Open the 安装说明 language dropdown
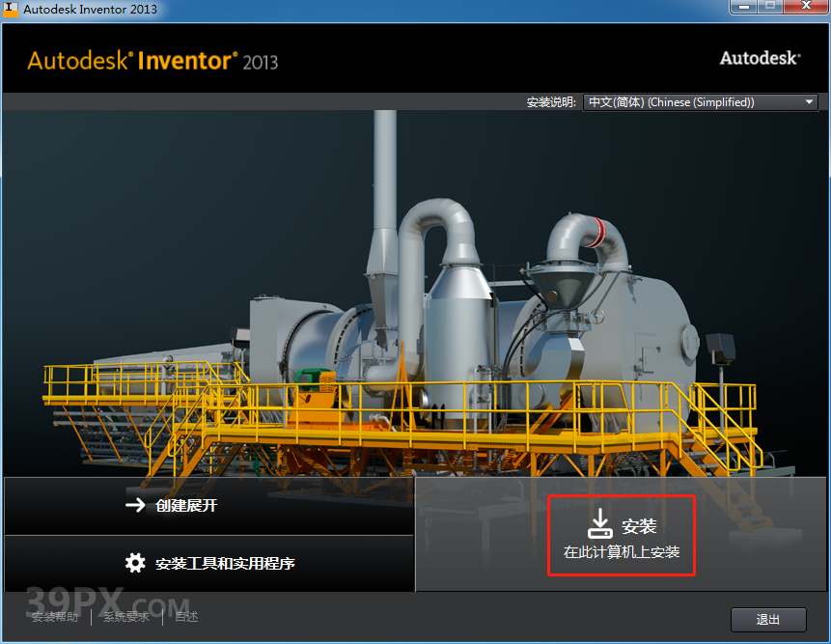 point(700,101)
